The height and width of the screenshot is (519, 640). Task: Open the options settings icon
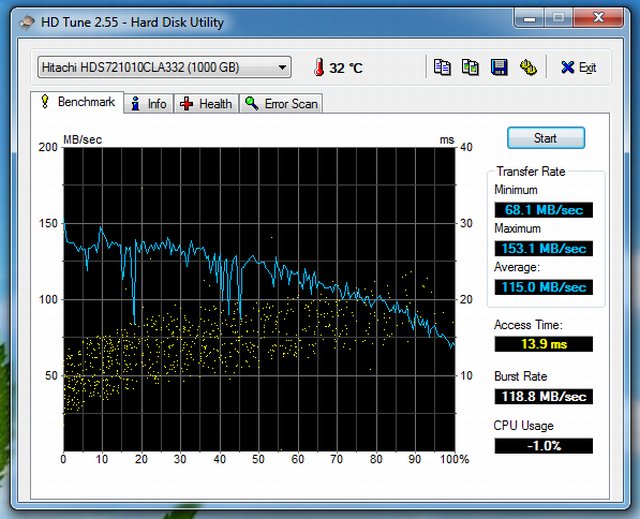coord(528,67)
